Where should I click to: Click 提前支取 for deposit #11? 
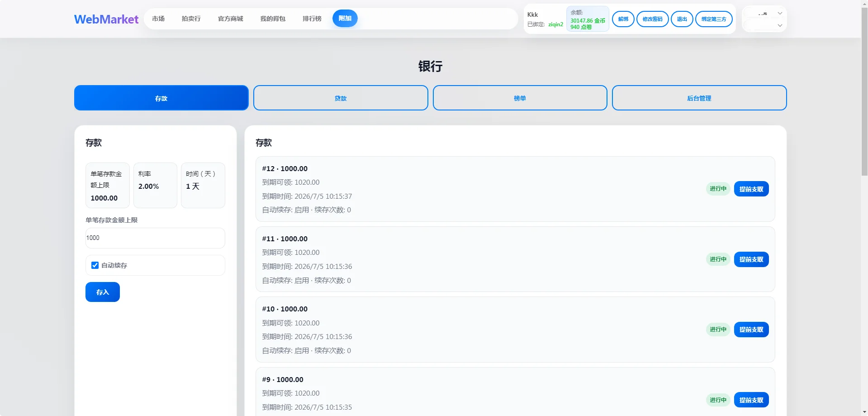pos(751,259)
